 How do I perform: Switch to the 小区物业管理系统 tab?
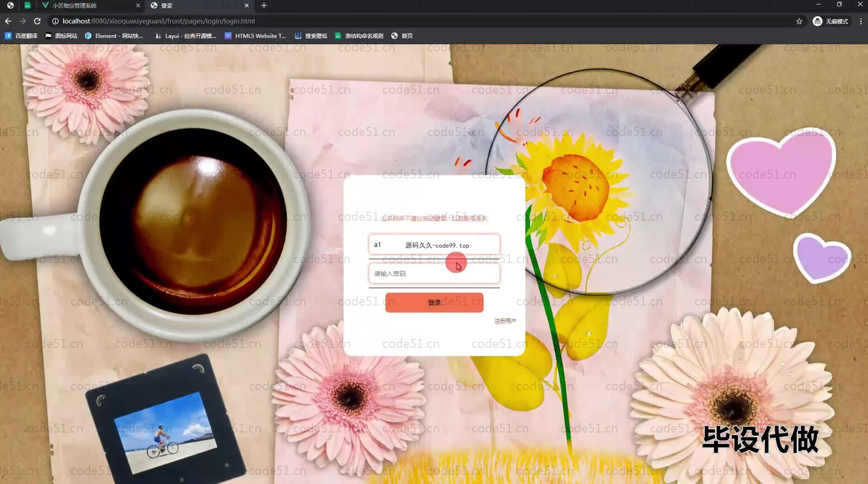(x=91, y=5)
